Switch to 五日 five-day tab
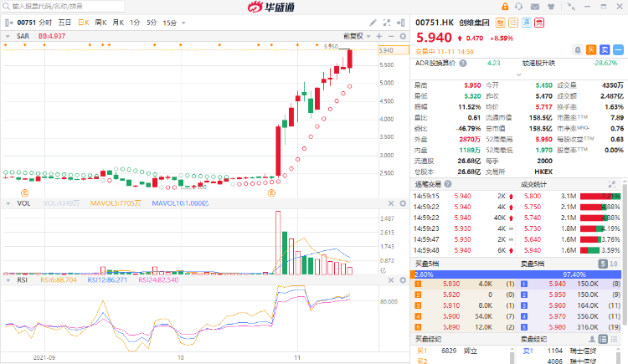 pyautogui.click(x=64, y=23)
